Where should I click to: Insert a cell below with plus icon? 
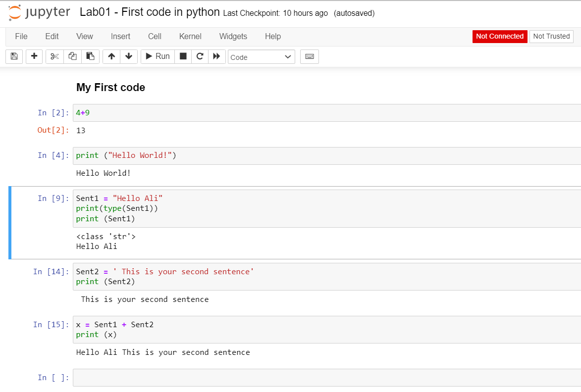point(34,56)
